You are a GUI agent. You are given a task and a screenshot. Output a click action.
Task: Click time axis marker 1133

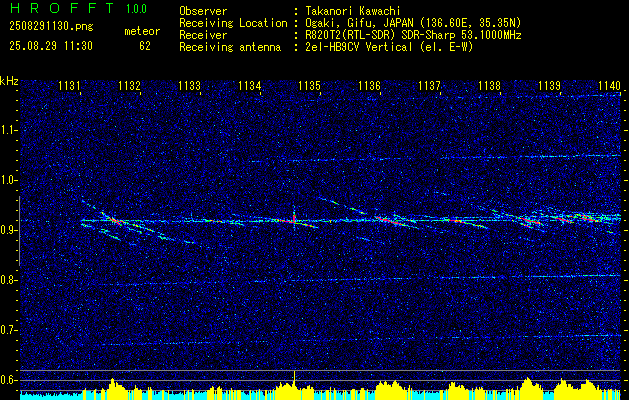[x=190, y=85]
